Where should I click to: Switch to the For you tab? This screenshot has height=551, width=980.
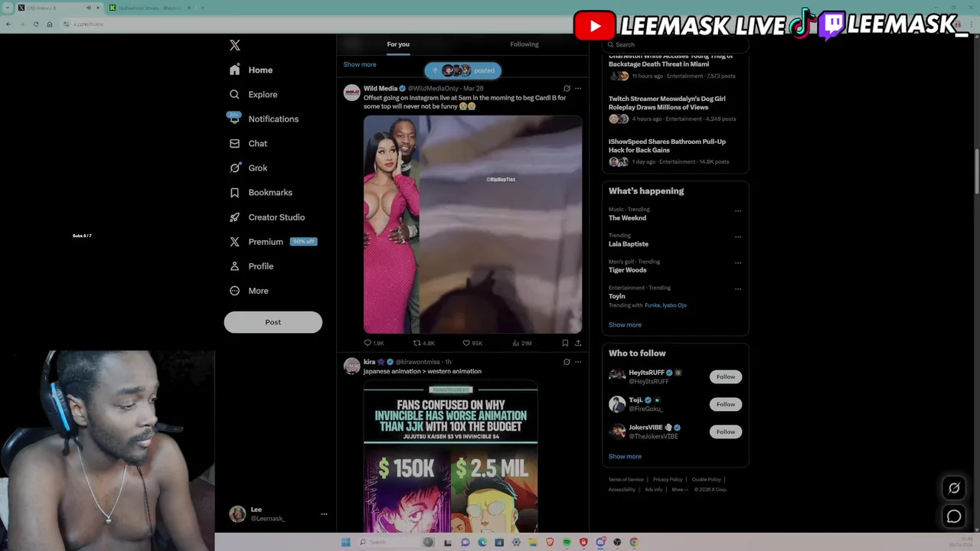click(x=398, y=44)
